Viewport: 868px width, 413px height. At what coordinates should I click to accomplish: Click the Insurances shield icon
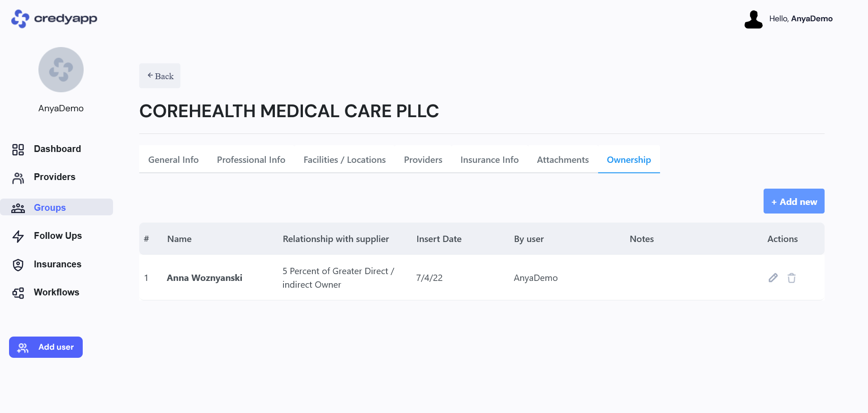pyautogui.click(x=18, y=265)
